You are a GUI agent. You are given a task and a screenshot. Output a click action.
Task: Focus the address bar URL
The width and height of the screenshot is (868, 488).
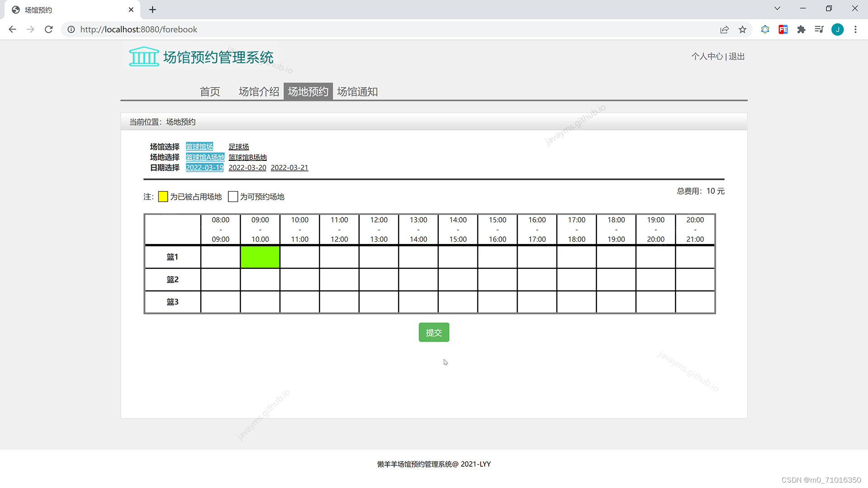point(139,29)
